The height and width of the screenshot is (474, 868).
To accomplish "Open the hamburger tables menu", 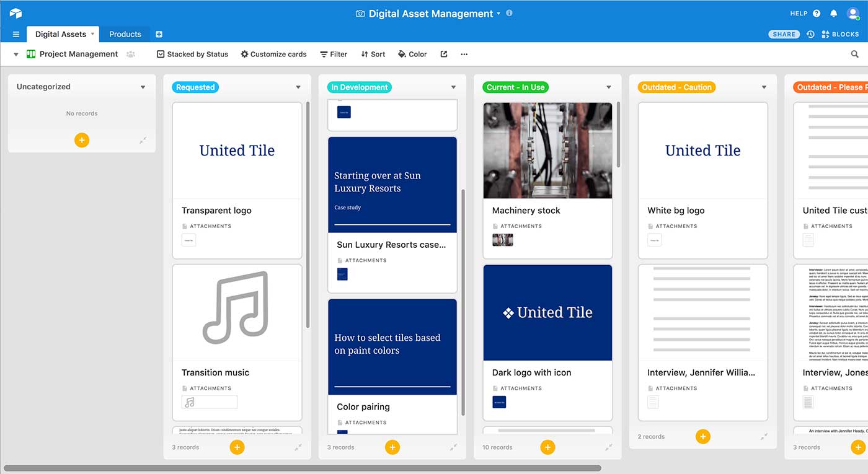I will [16, 34].
